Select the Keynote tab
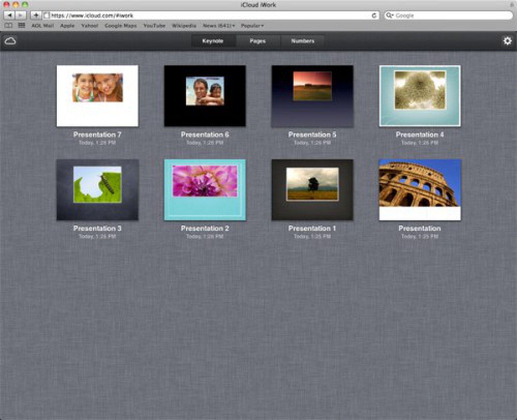The image size is (517, 420). (213, 41)
